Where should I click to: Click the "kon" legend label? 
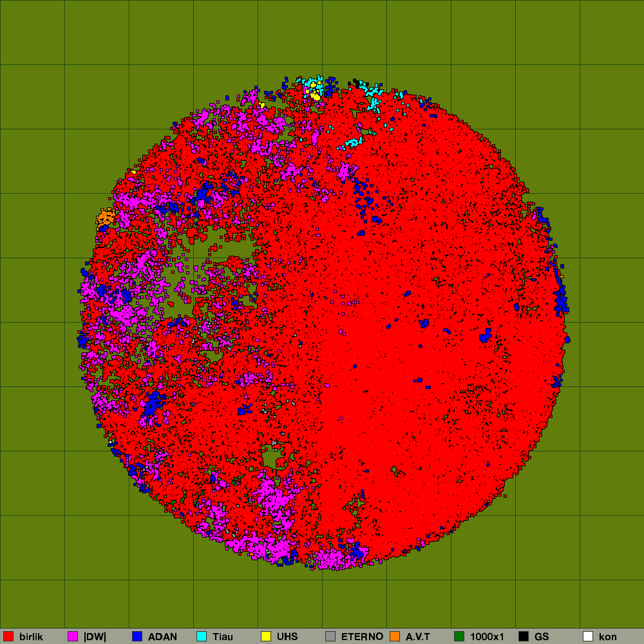coord(607,637)
